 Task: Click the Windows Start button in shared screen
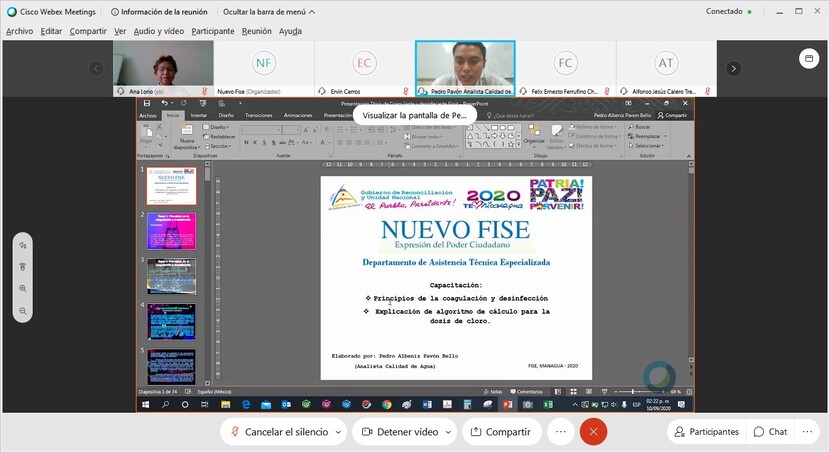click(145, 404)
